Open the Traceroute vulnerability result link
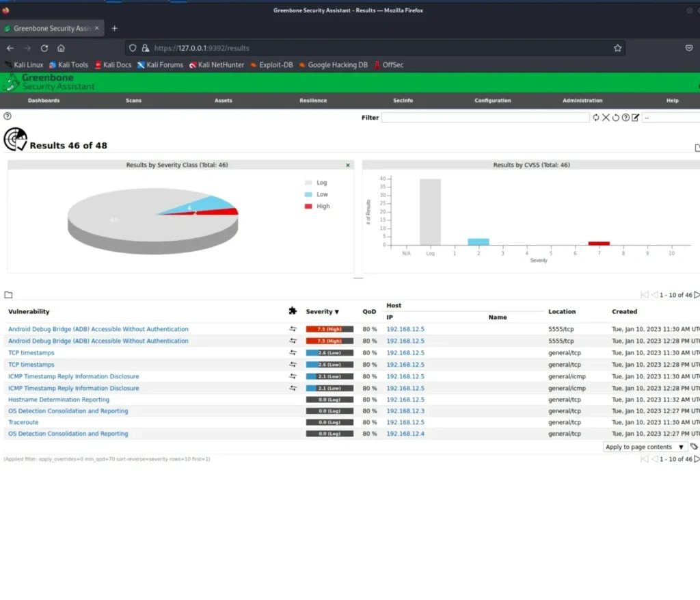This screenshot has height=600, width=700. click(23, 422)
